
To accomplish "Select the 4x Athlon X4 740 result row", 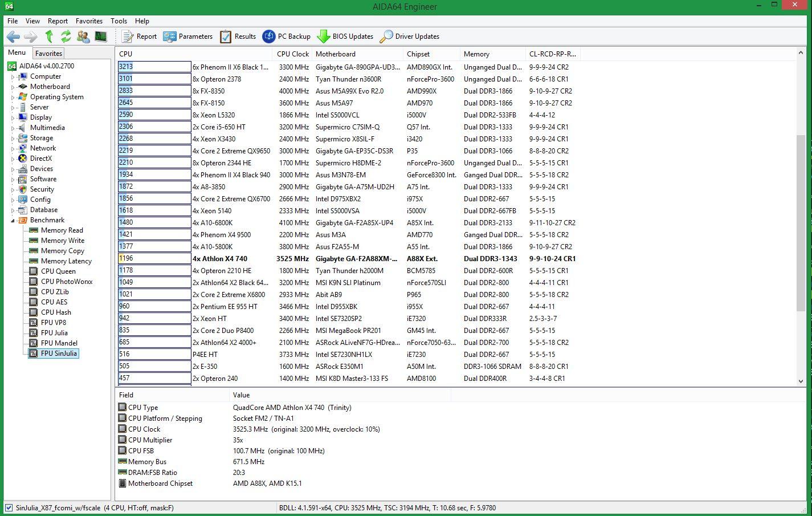I will point(349,259).
